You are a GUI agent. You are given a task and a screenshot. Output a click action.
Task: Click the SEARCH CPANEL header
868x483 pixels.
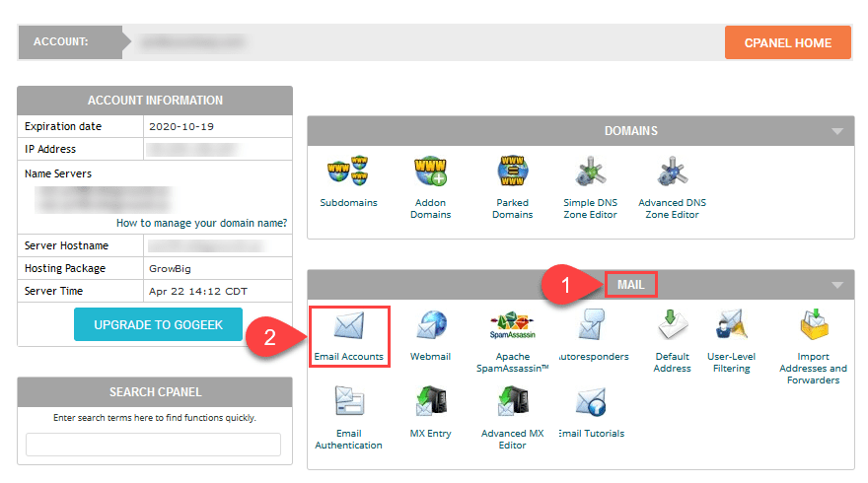pyautogui.click(x=155, y=392)
